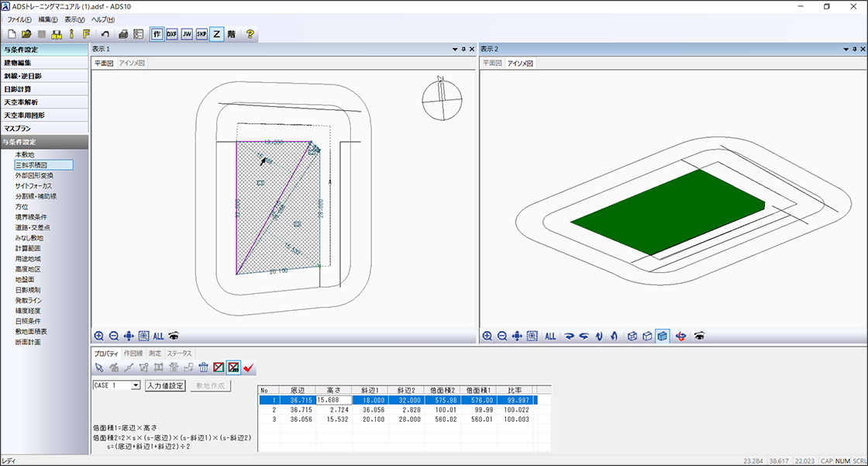Image resolution: width=868 pixels, height=466 pixels.
Task: Open help with the yellow question mark icon
Action: tap(250, 34)
